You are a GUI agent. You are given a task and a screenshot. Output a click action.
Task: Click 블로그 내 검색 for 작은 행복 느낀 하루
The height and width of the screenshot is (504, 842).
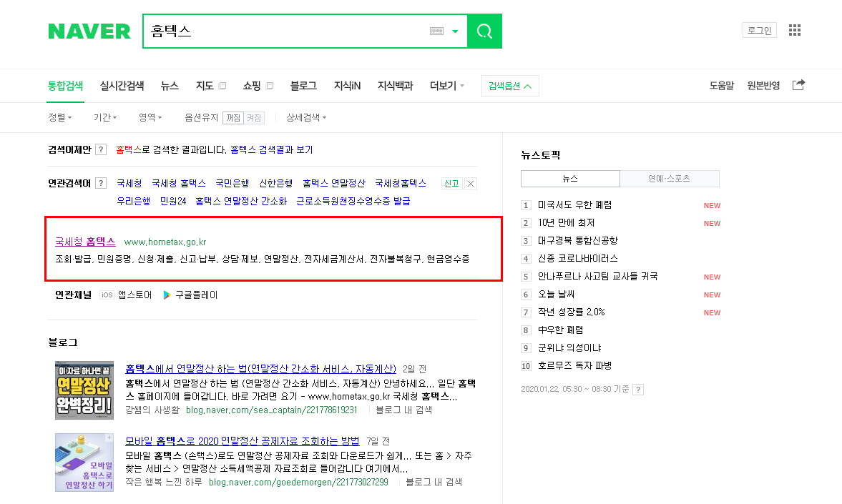(x=434, y=482)
